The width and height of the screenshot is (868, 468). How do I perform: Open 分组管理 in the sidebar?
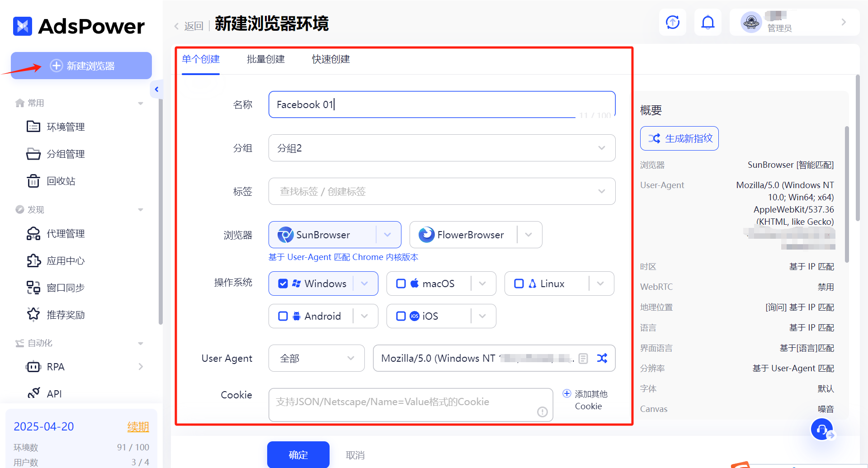click(66, 154)
